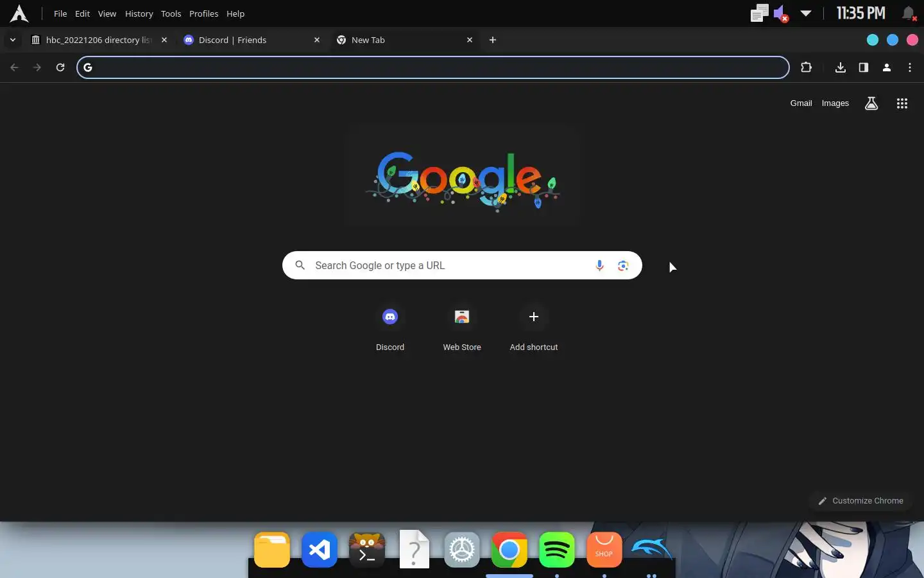Screen dimensions: 924x578
Task: Open the muted volume tray icon
Action: click(781, 13)
